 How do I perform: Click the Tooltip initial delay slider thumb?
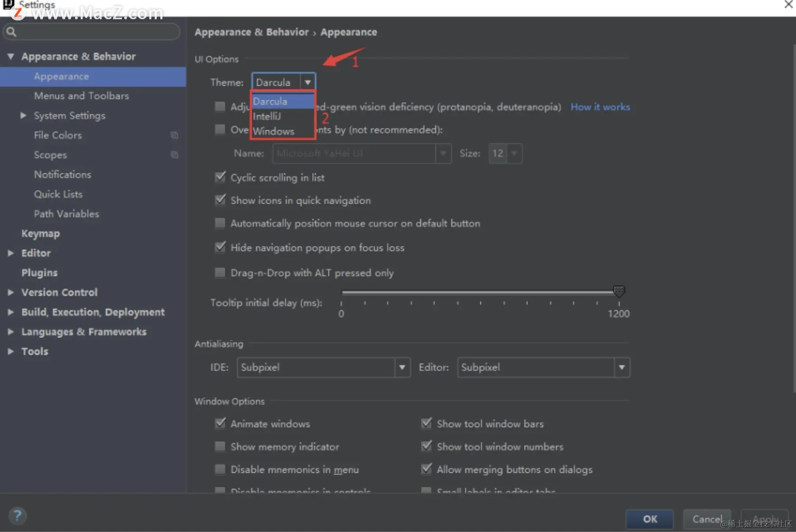pyautogui.click(x=618, y=291)
